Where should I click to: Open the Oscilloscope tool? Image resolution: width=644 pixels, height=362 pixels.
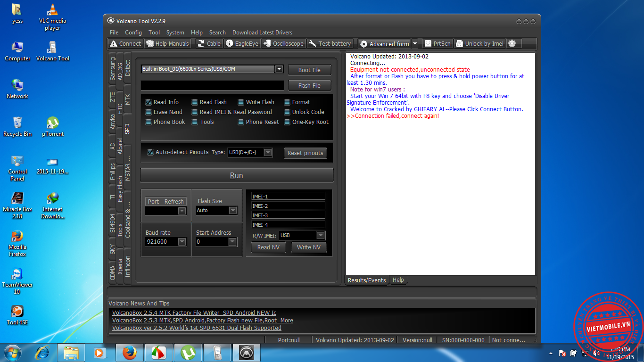click(283, 43)
